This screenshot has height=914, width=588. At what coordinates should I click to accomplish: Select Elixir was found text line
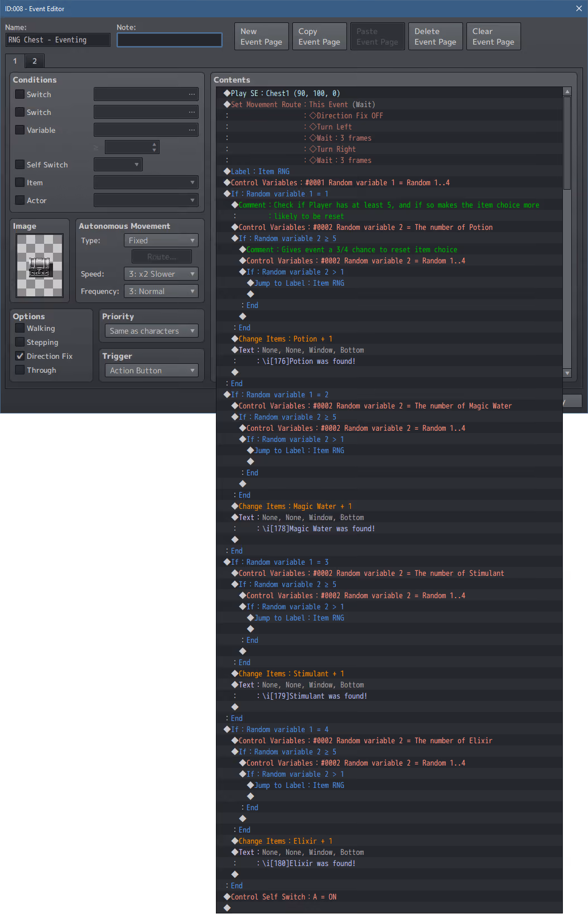click(x=390, y=863)
